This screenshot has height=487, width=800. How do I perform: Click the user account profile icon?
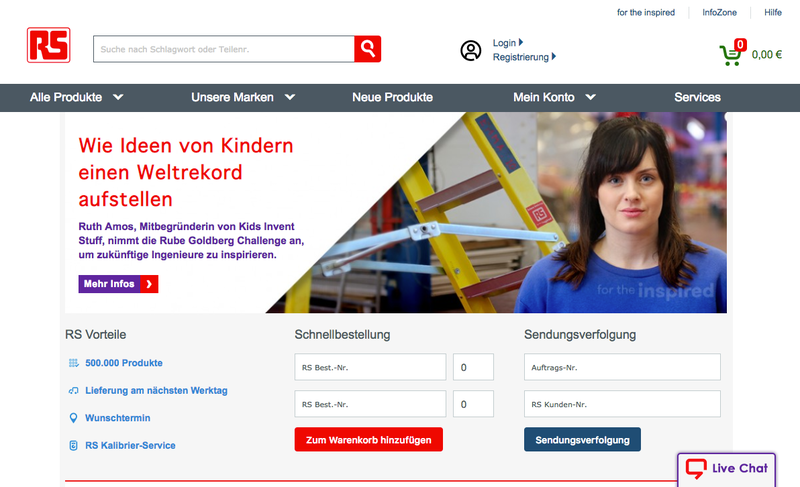[470, 50]
